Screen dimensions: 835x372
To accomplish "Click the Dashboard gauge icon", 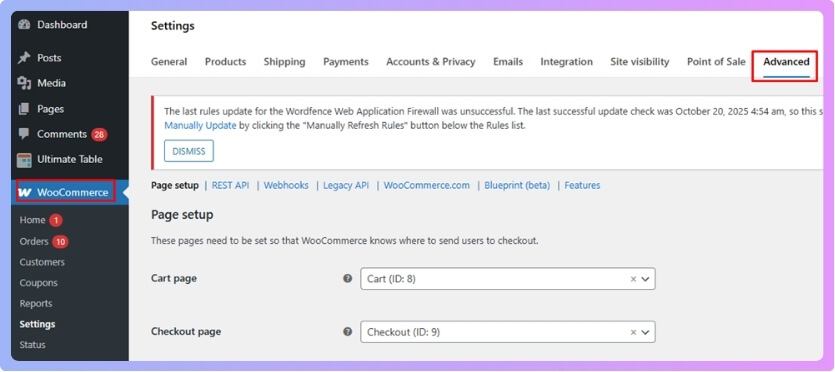I will tap(24, 25).
